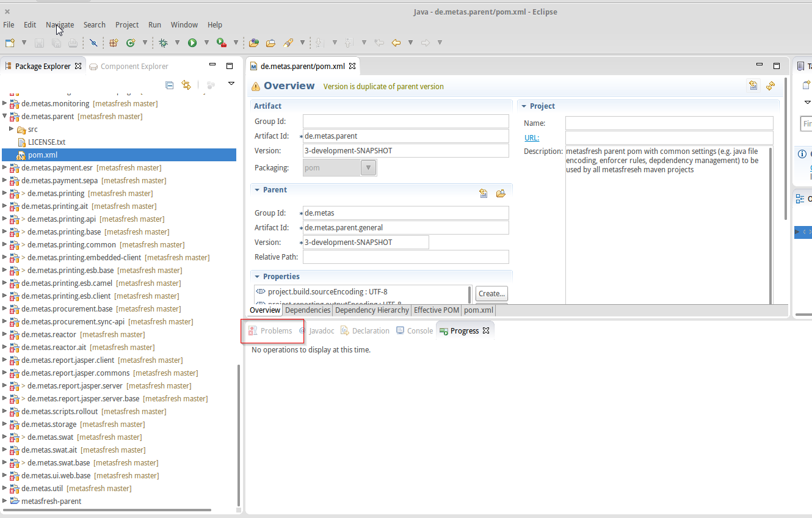This screenshot has width=812, height=518.
Task: Select the de.metas.reactor project
Action: point(49,335)
